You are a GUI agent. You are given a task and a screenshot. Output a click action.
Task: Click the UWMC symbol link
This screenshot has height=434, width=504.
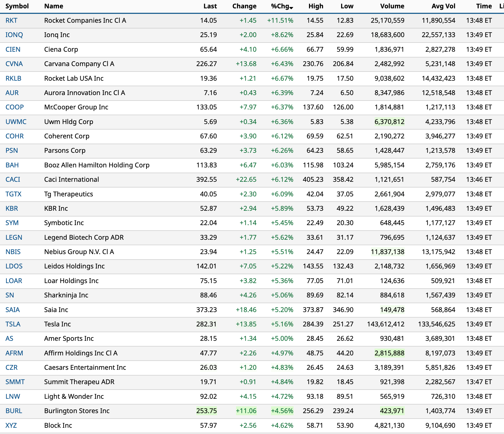coord(16,122)
